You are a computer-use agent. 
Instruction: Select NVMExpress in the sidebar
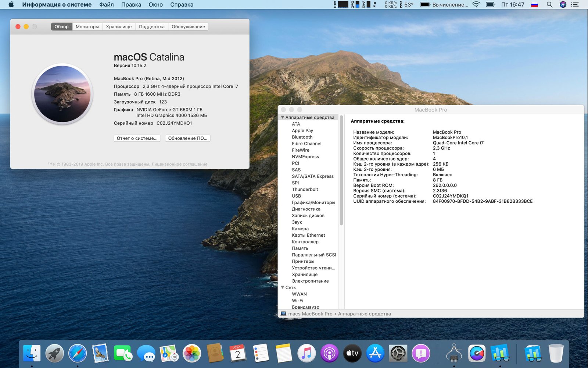[305, 157]
